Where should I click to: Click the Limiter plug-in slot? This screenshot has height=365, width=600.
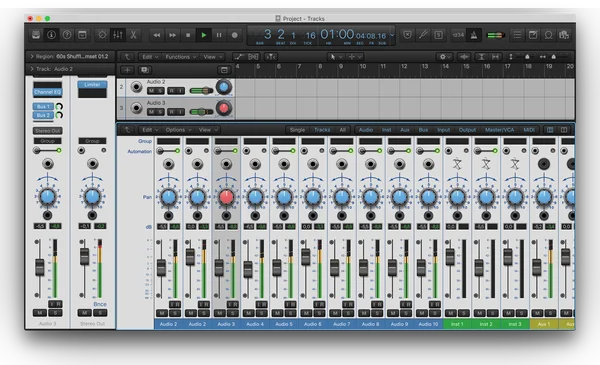[x=92, y=85]
